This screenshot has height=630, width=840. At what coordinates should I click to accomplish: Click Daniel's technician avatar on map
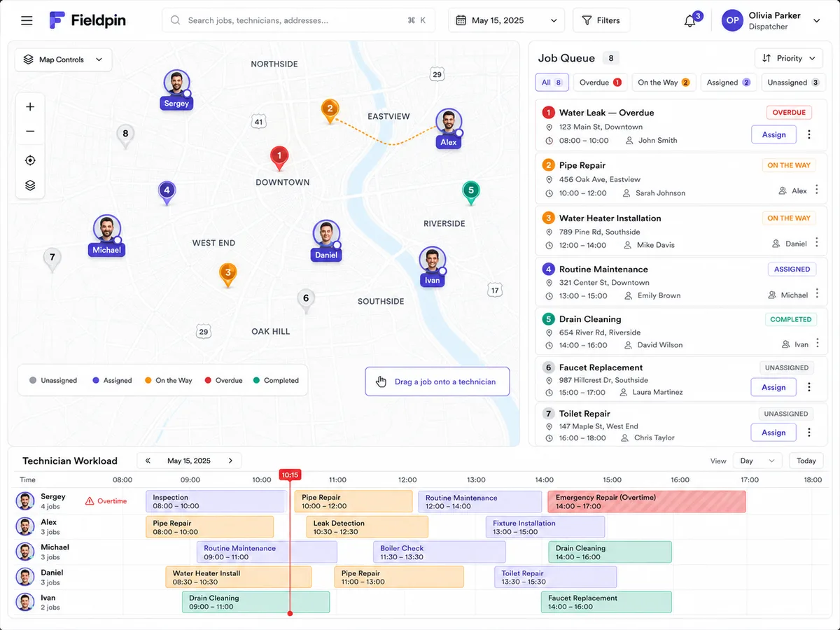[326, 234]
